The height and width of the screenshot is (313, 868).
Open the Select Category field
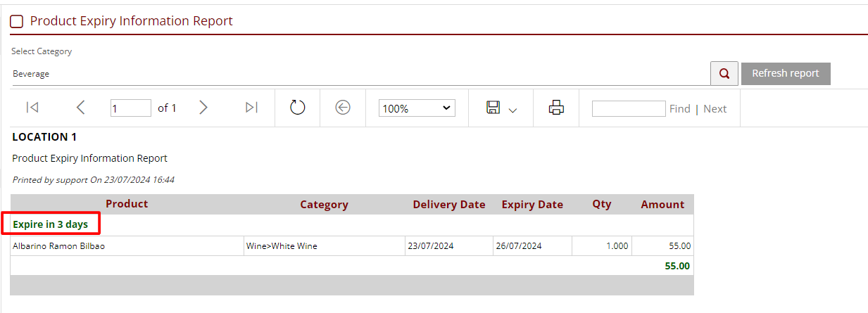(x=359, y=73)
